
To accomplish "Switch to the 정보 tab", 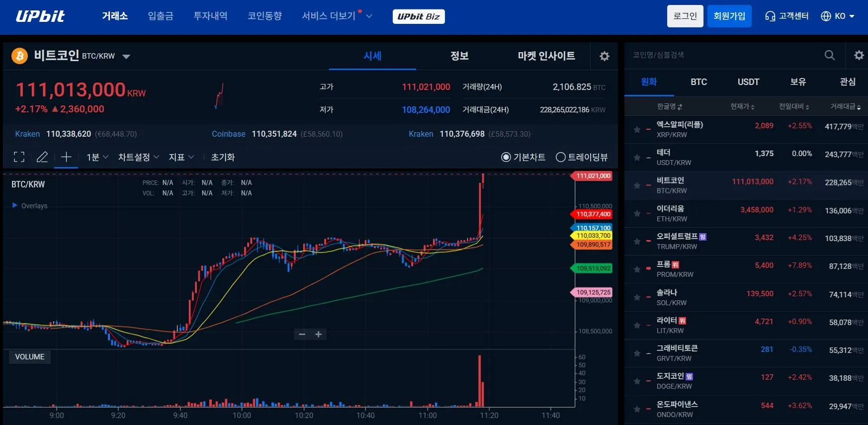I will point(459,56).
